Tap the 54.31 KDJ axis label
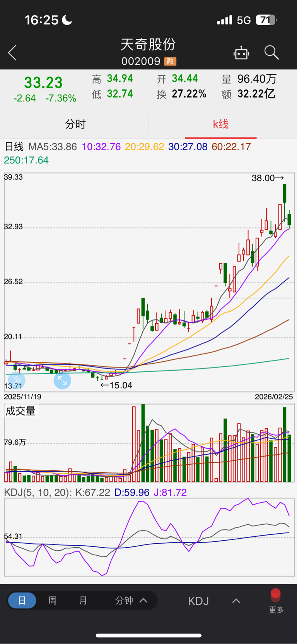Screen dimensions: 297x644 point(13,536)
